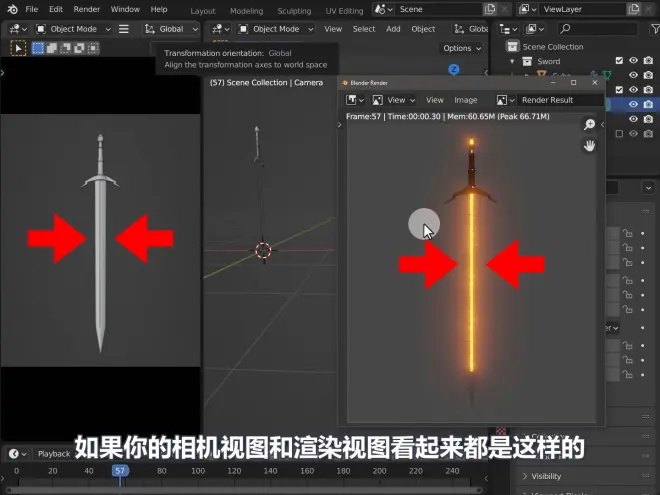The image size is (660, 495).
Task: Click the Render Result image name field
Action: (x=560, y=100)
